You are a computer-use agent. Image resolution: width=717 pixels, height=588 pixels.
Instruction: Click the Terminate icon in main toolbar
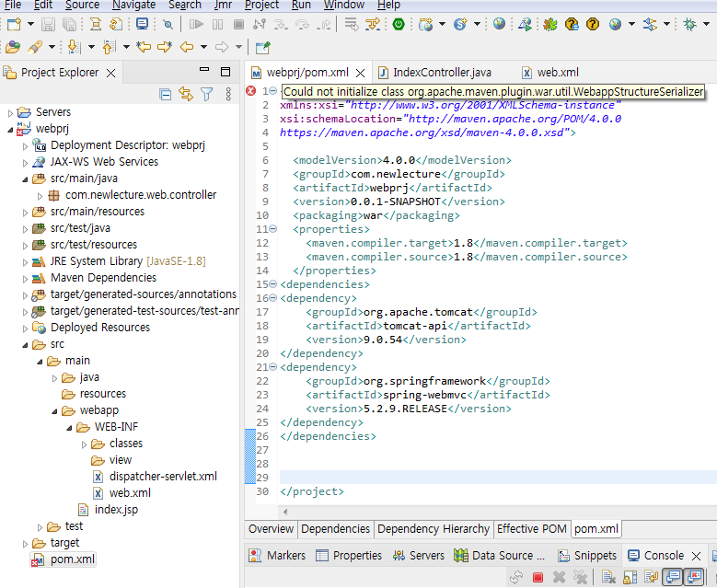pyautogui.click(x=238, y=24)
